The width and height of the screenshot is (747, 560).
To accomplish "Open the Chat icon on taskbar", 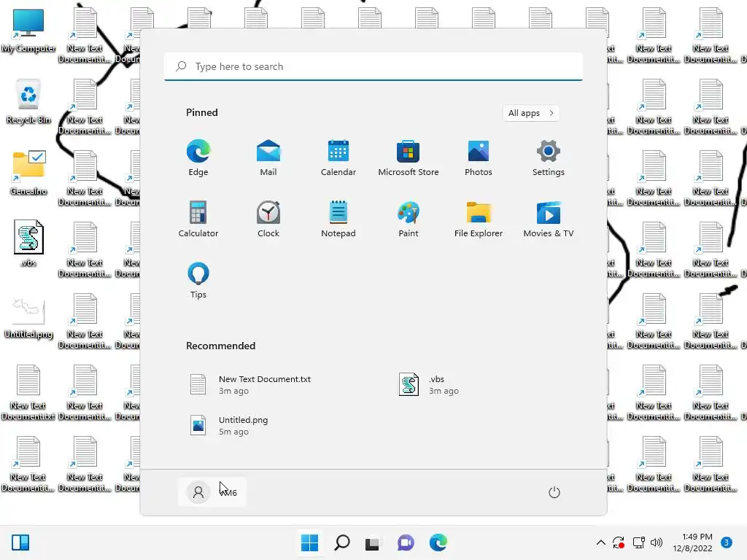I will (x=406, y=542).
